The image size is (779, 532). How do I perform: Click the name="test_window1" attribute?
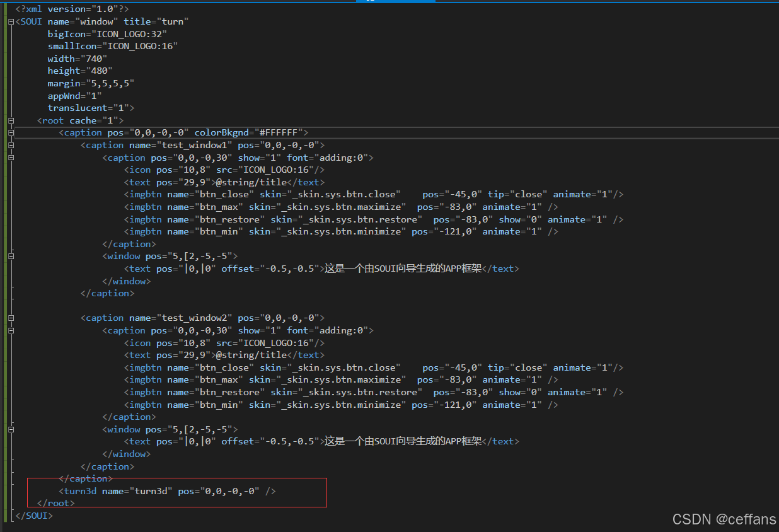pos(181,145)
